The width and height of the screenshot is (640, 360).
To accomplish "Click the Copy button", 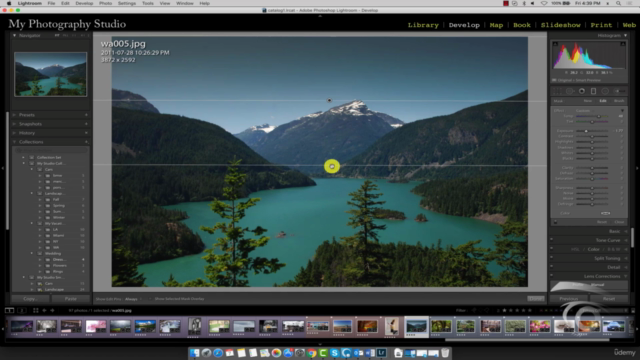I will tap(29, 299).
